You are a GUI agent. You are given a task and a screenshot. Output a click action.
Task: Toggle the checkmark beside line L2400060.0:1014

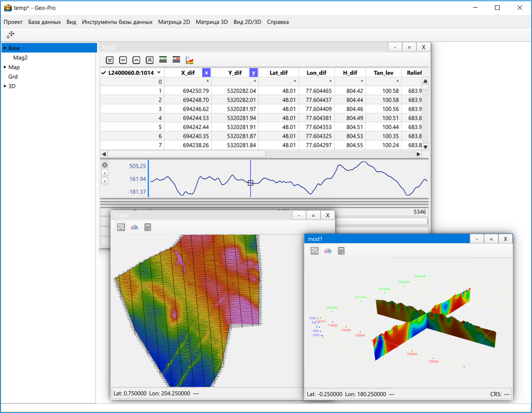103,73
